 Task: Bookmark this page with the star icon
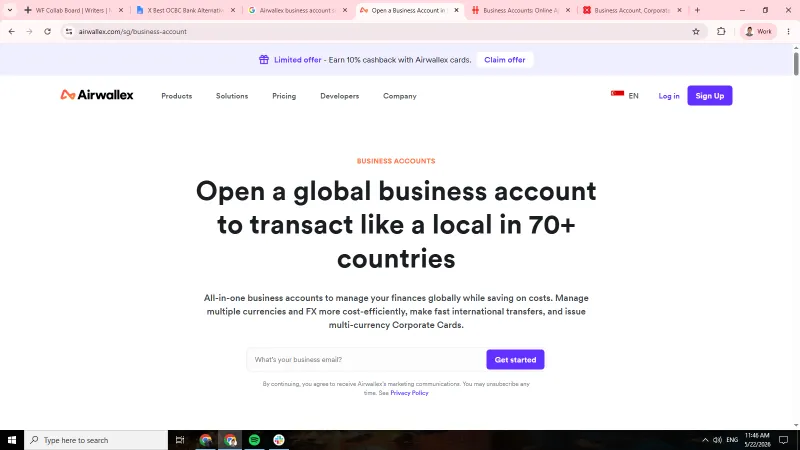696,31
